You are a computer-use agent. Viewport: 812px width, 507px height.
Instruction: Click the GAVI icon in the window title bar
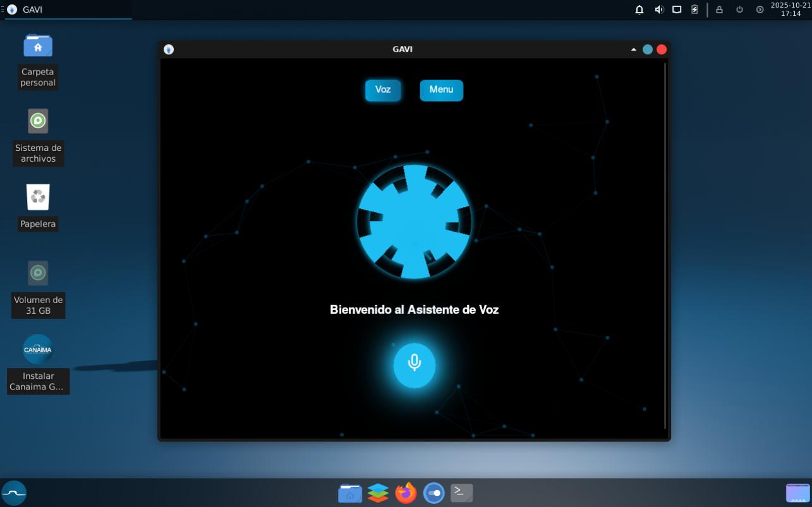[x=169, y=49]
